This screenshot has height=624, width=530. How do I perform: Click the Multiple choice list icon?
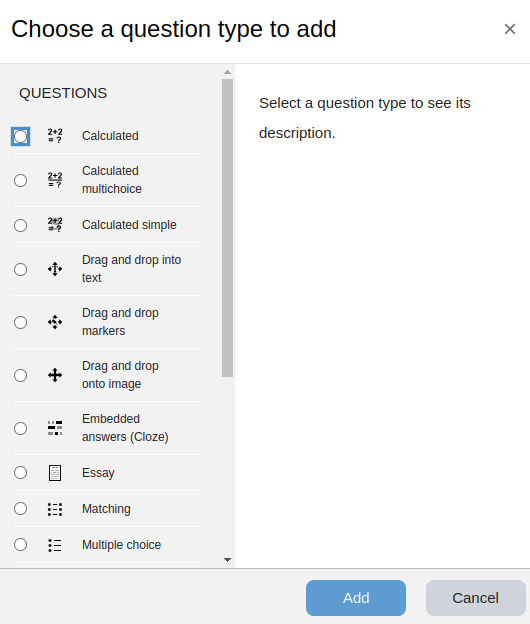(55, 545)
